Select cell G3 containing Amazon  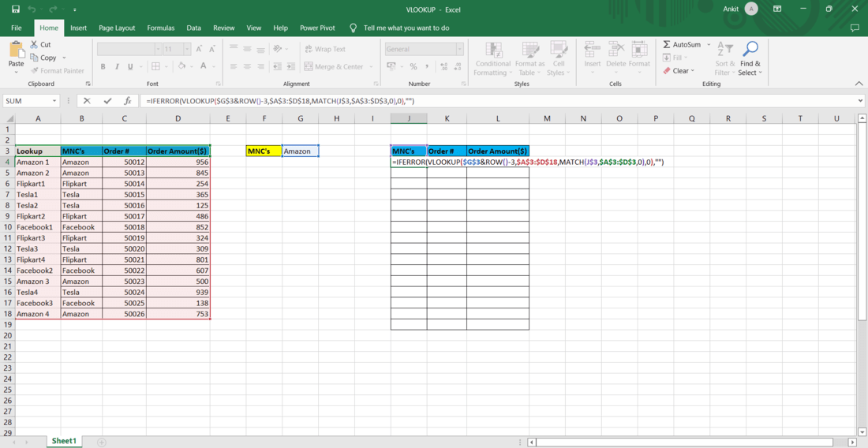click(x=300, y=151)
